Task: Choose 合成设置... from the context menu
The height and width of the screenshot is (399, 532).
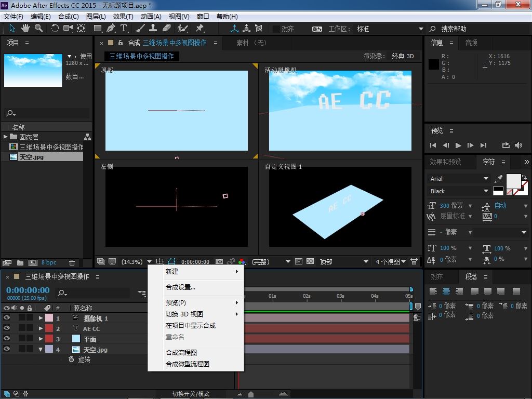Action: coord(180,287)
